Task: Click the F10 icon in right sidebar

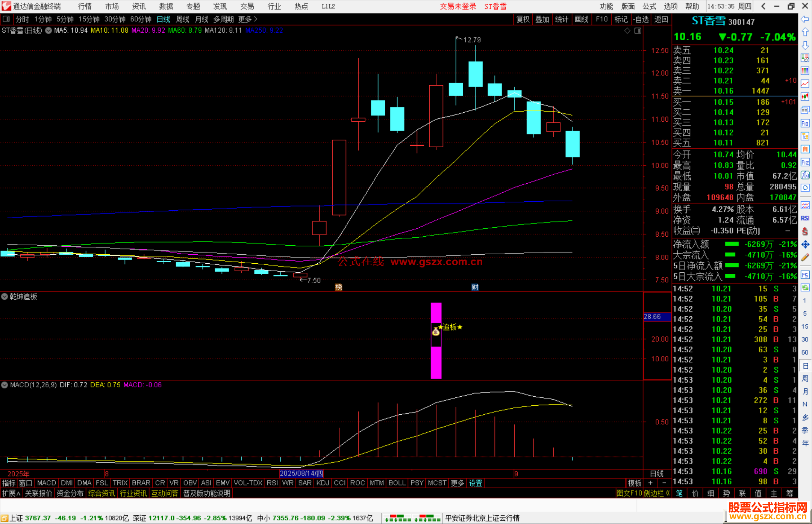Action: (805, 123)
